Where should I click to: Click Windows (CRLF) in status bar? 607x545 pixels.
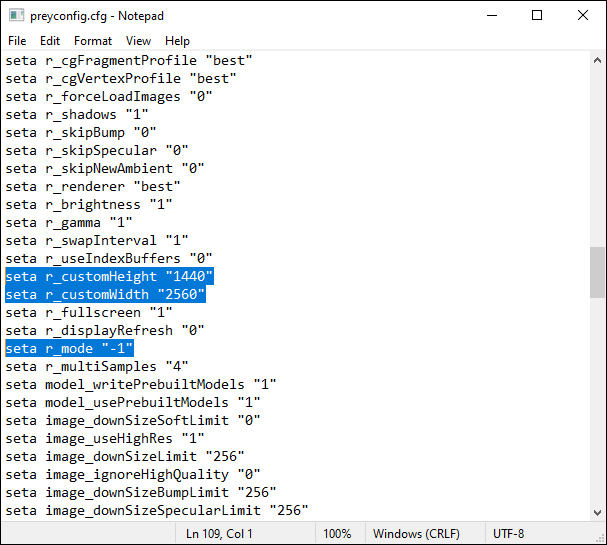click(x=416, y=534)
